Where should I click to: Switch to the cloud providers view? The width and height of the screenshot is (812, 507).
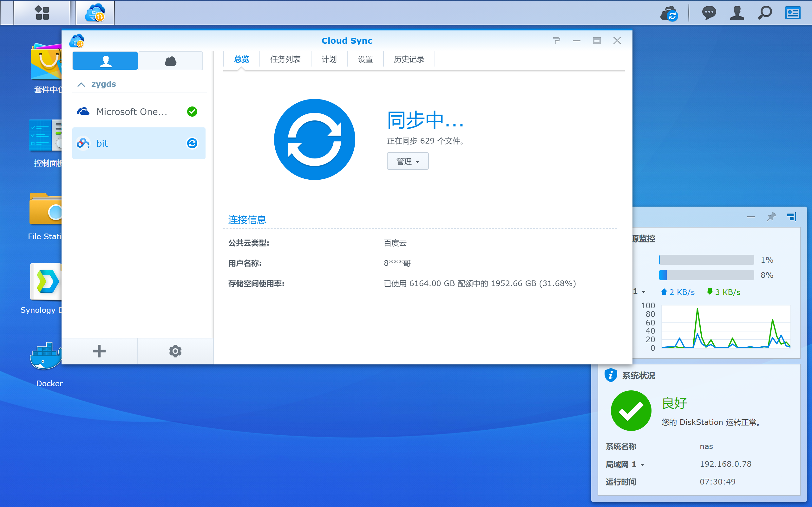(170, 61)
